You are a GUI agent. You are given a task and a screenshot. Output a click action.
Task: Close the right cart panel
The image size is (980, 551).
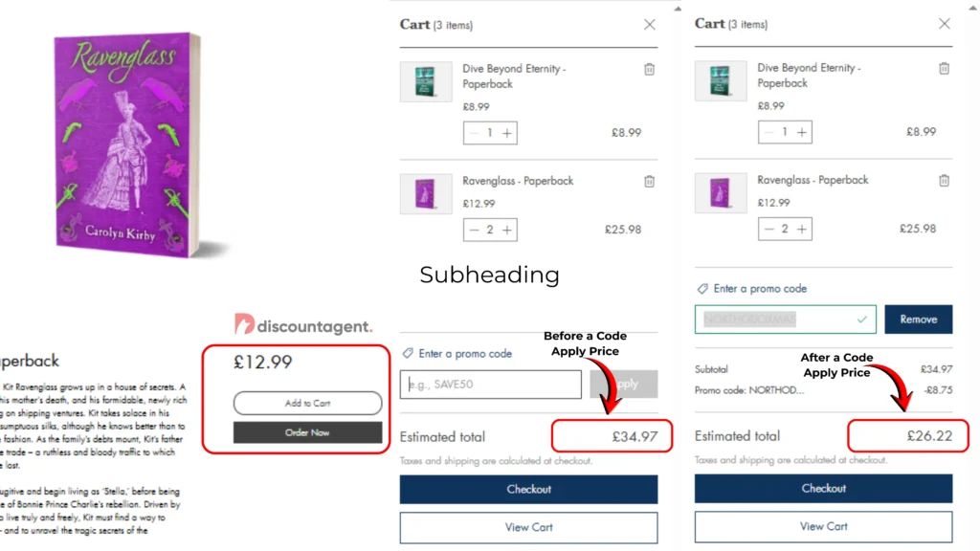[x=945, y=24]
